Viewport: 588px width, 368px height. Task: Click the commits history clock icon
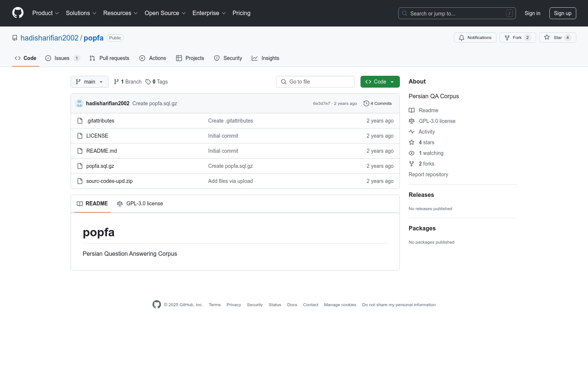click(366, 103)
